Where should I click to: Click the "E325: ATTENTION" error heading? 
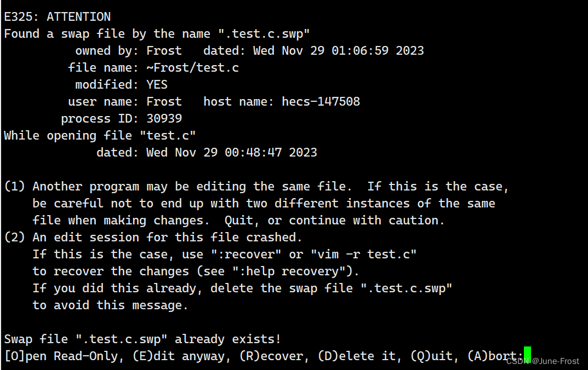click(57, 17)
